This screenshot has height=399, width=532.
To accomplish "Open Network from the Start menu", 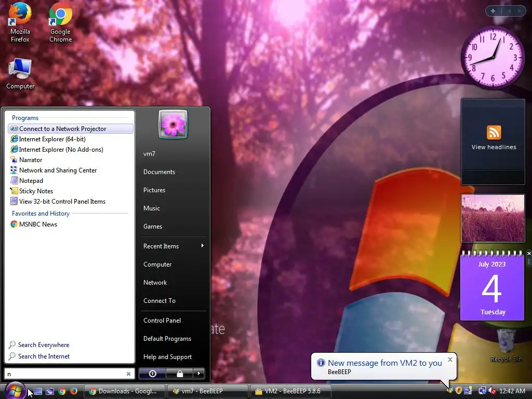I will pos(173,283).
